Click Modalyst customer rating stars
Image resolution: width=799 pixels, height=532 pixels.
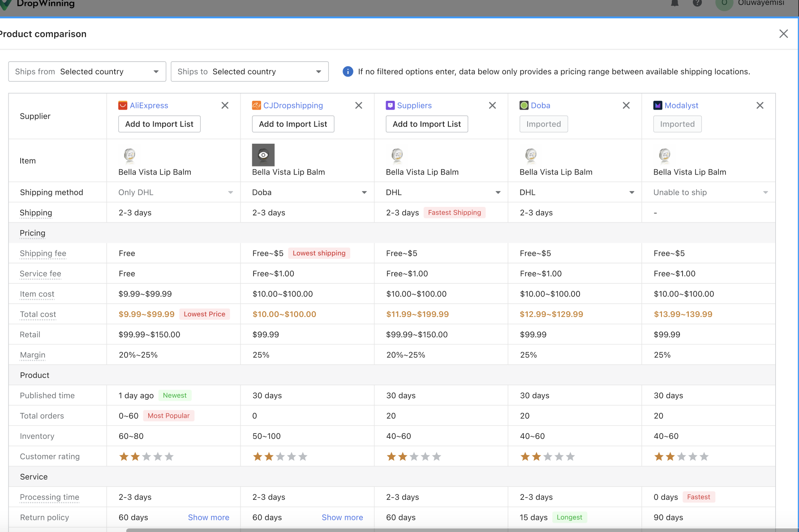click(x=681, y=456)
